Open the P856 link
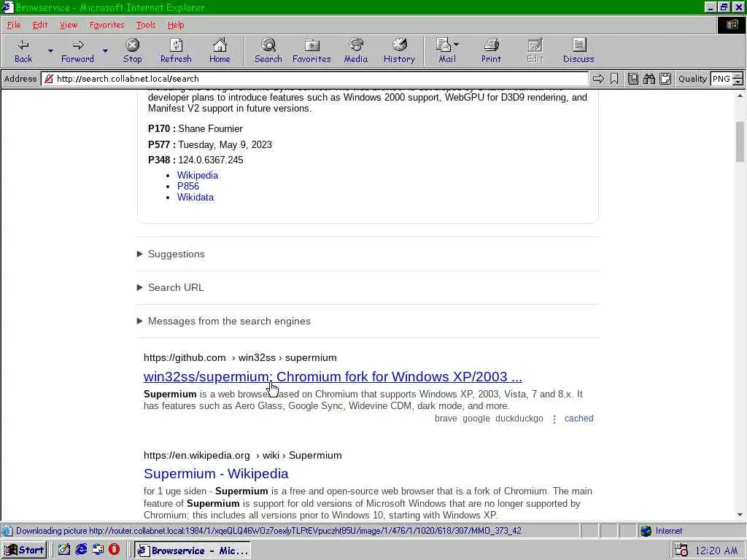 click(x=187, y=186)
